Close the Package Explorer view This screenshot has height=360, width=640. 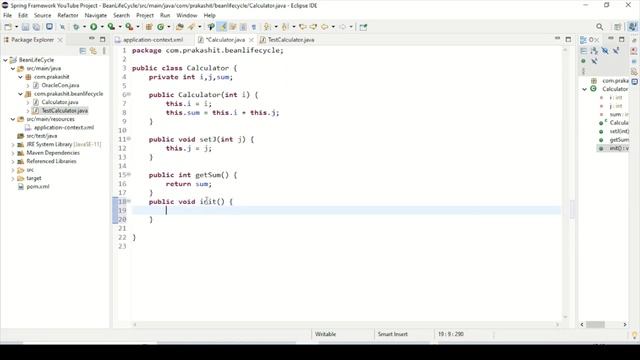pos(60,40)
